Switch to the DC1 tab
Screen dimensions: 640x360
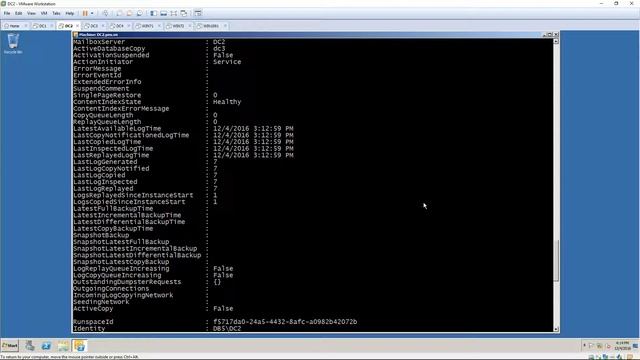pos(42,26)
